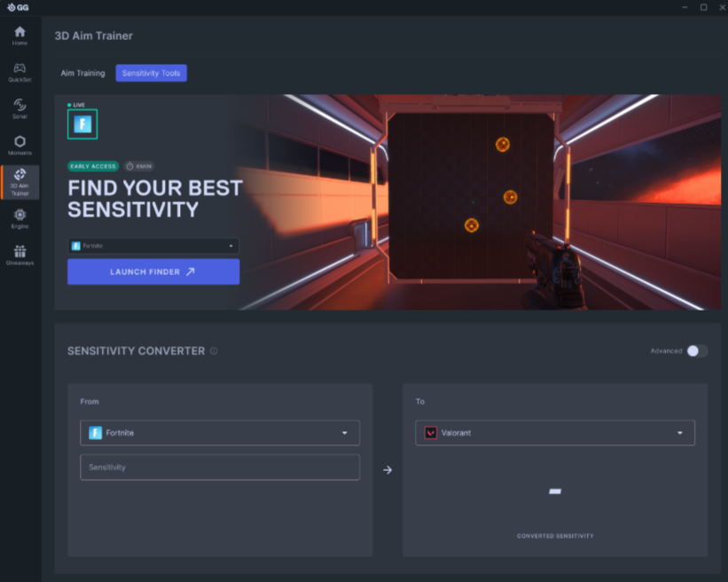Switch to the Aim Training tab
Screen dimensions: 728x582
tap(82, 73)
